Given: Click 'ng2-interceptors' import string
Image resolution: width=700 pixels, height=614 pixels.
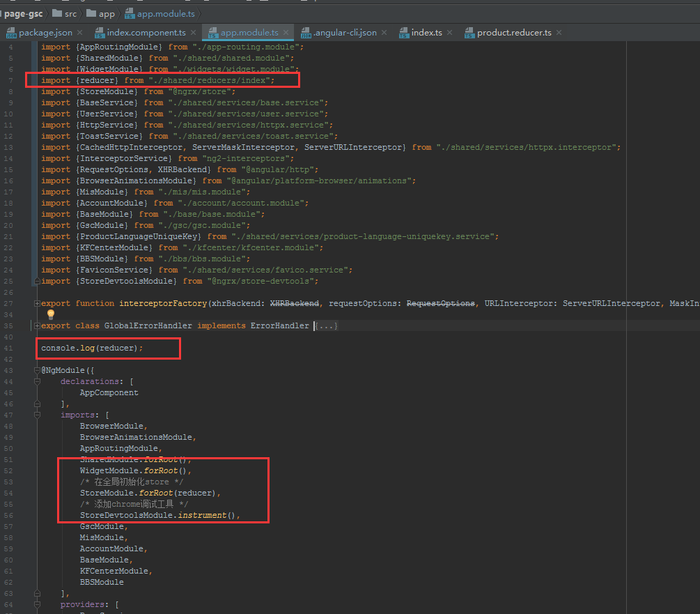Looking at the screenshot, I should click(246, 158).
